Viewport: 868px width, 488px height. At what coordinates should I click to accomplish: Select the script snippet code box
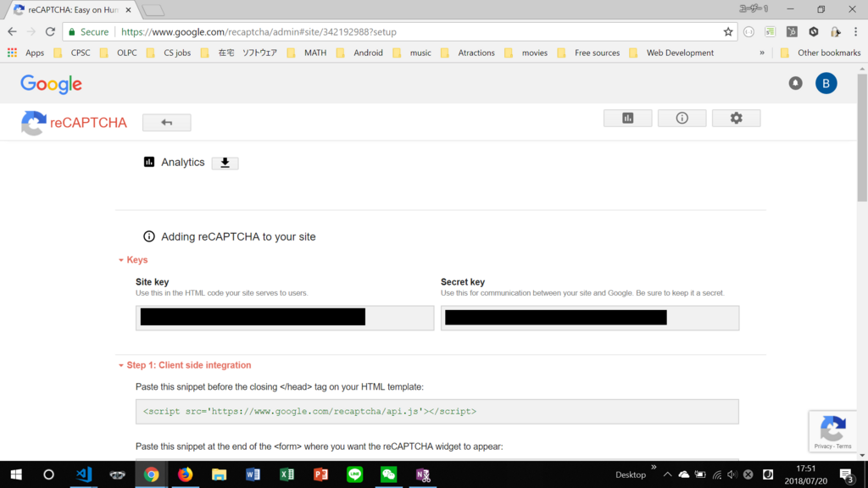point(437,412)
